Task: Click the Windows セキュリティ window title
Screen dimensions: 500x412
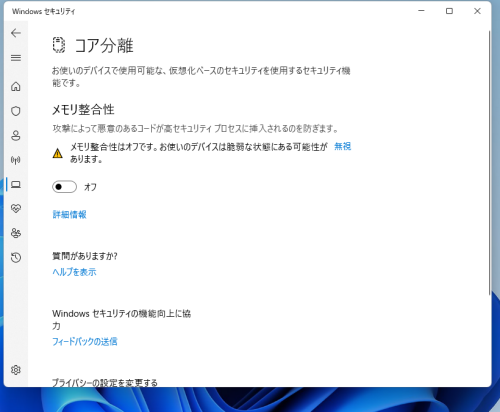Action: pyautogui.click(x=44, y=11)
